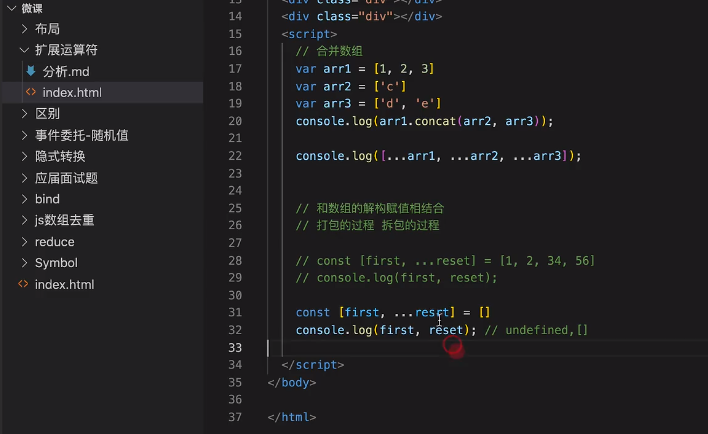
Task: Click line number 33 in gutter
Action: click(x=235, y=347)
